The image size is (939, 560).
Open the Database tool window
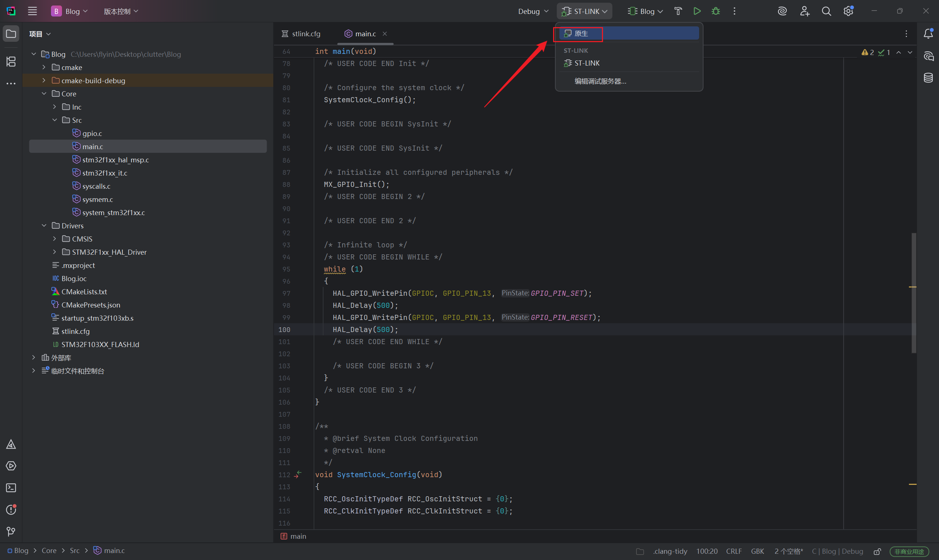(x=928, y=78)
